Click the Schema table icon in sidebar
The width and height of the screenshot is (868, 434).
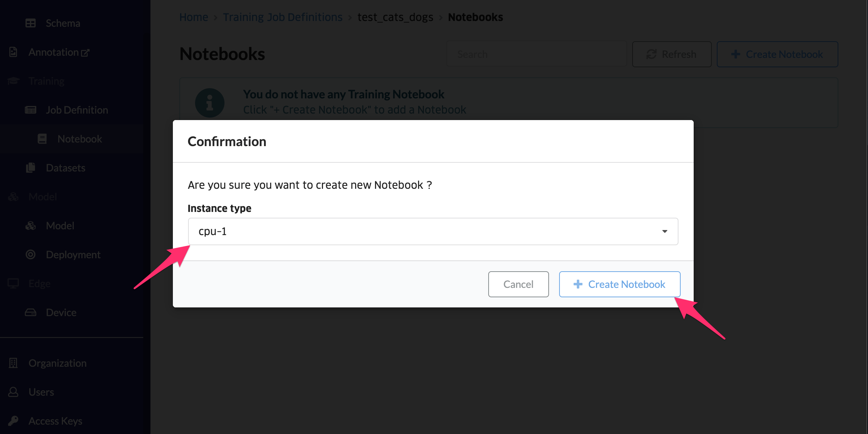[30, 23]
